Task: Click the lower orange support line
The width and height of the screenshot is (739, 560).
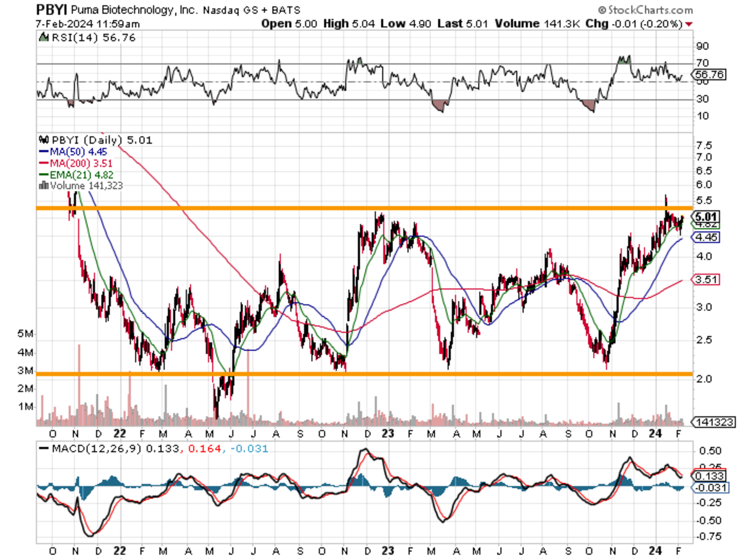Action: point(369,373)
